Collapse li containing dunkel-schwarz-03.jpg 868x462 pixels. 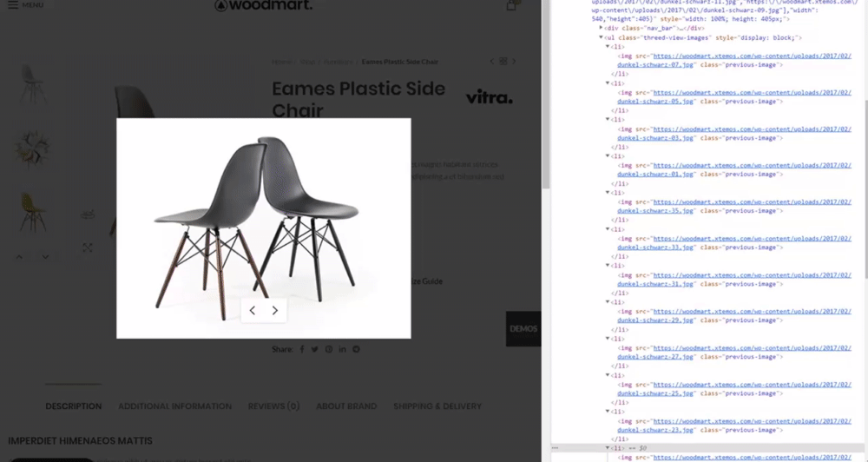tap(608, 120)
